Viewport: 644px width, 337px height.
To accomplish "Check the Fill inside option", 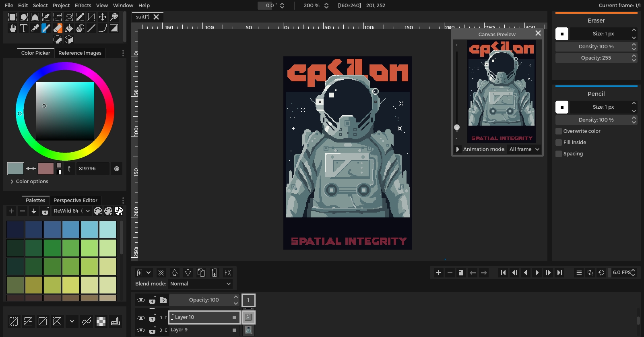I will click(559, 143).
